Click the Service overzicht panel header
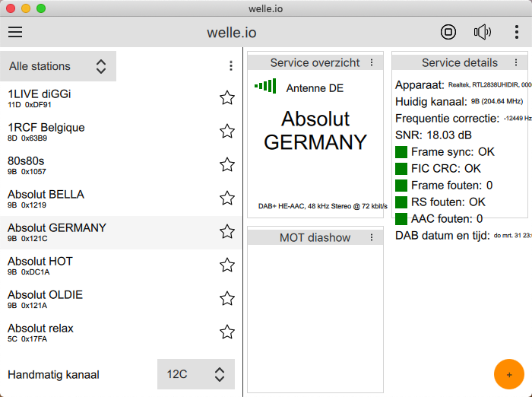The height and width of the screenshot is (397, 532). click(x=315, y=63)
